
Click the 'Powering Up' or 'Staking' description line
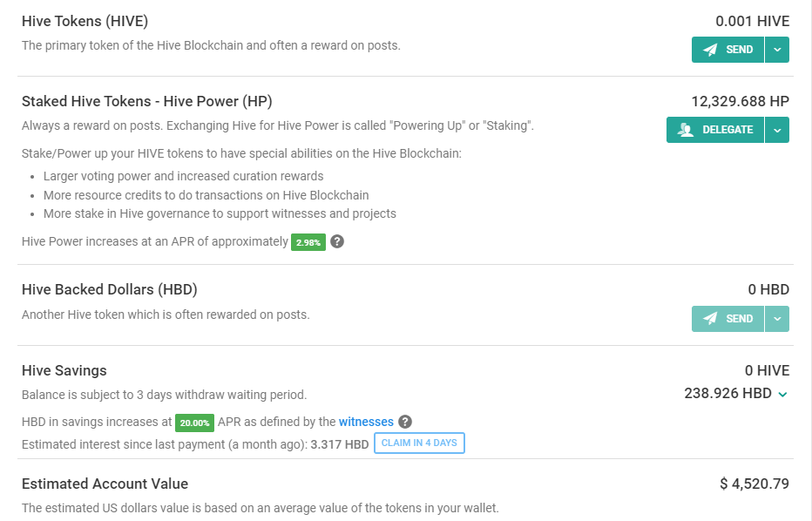pyautogui.click(x=278, y=125)
